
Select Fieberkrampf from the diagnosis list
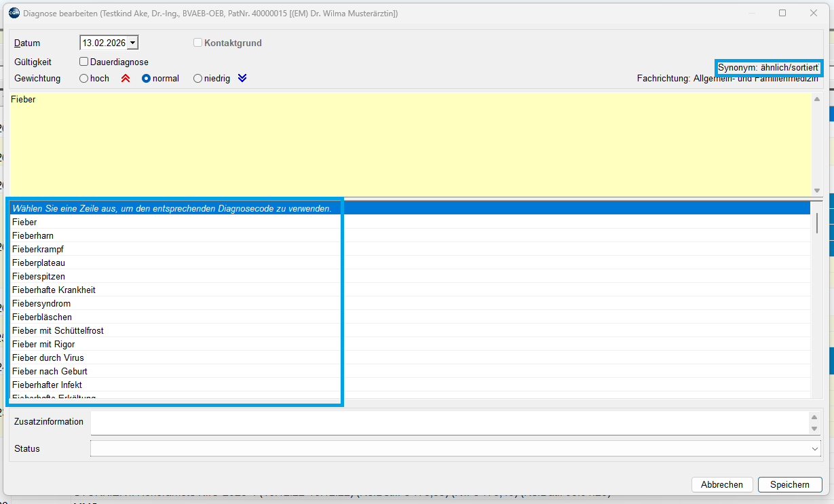click(38, 249)
